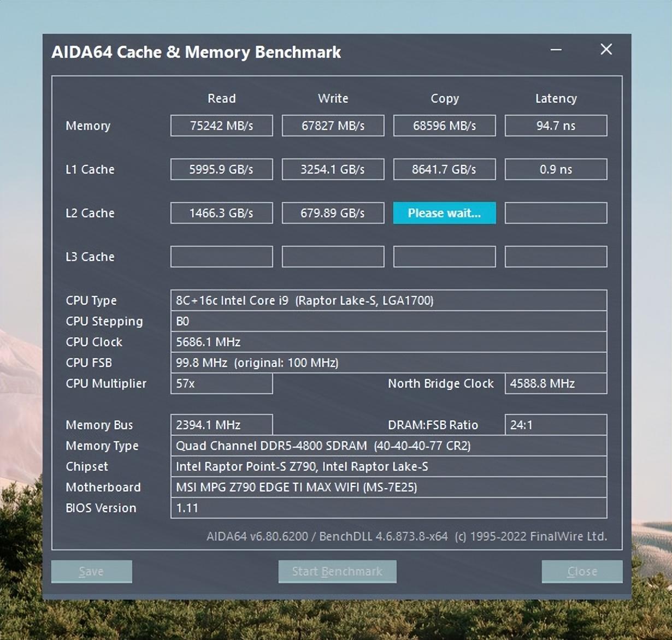This screenshot has width=672, height=640.
Task: Click the BIOS Version value 1.11
Action: (388, 508)
